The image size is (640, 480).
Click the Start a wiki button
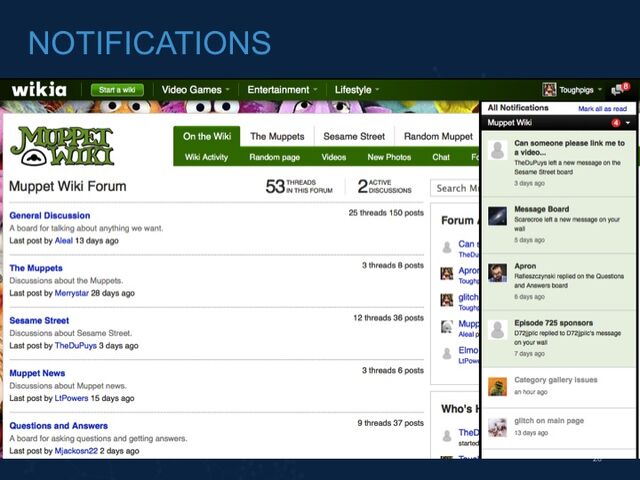(117, 90)
